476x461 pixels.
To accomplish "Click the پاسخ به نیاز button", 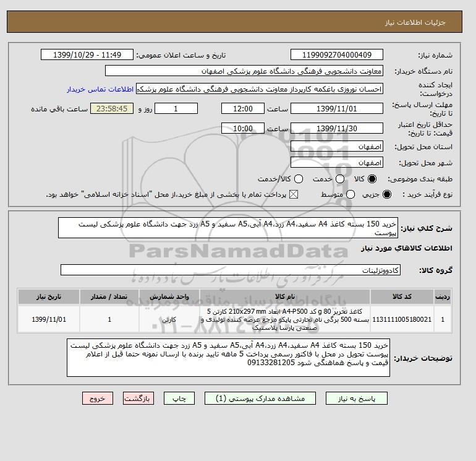I will 357,398.
